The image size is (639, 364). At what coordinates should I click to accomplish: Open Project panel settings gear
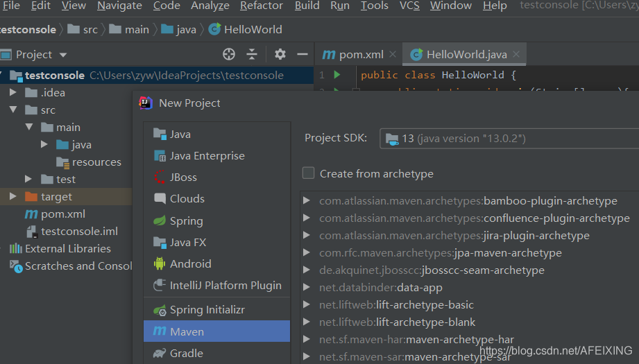pos(280,54)
